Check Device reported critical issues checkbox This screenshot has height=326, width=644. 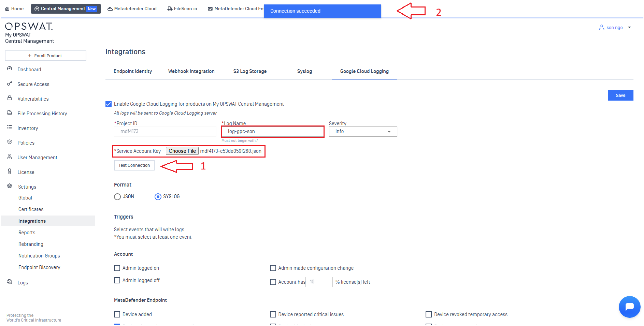[273, 314]
